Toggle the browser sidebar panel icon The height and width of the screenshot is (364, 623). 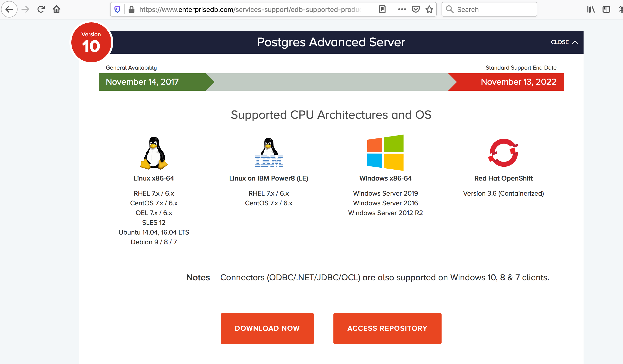coord(606,9)
